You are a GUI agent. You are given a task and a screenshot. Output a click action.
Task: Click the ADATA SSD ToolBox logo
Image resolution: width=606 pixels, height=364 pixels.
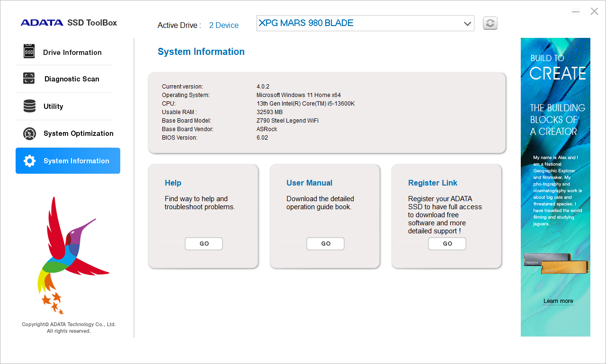coord(69,23)
